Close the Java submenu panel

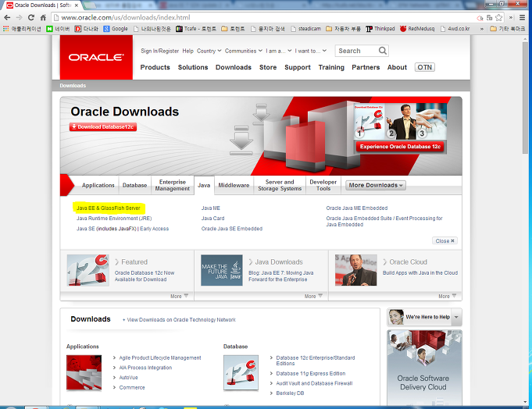pos(445,241)
